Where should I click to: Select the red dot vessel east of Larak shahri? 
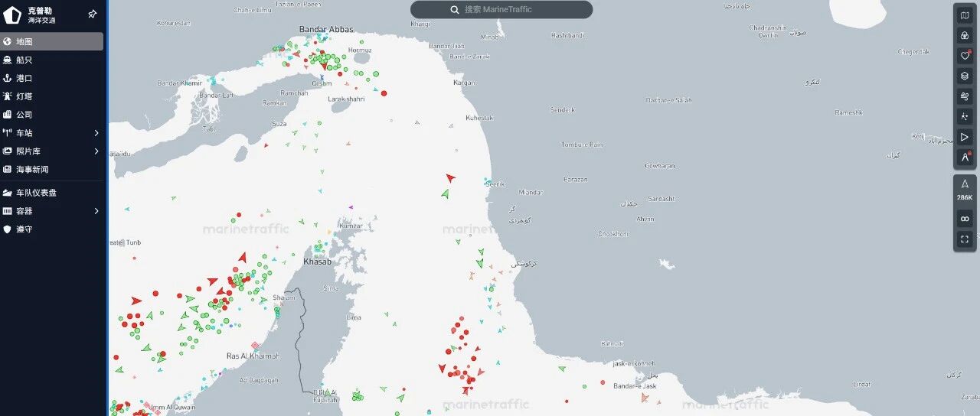pyautogui.click(x=384, y=93)
